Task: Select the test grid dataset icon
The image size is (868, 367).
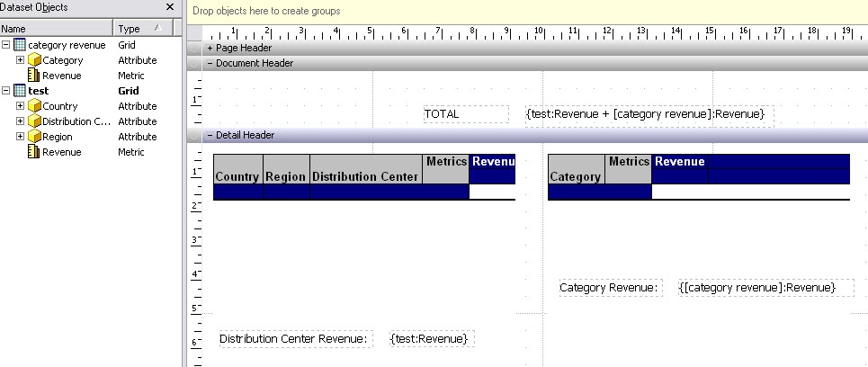Action: click(x=19, y=91)
